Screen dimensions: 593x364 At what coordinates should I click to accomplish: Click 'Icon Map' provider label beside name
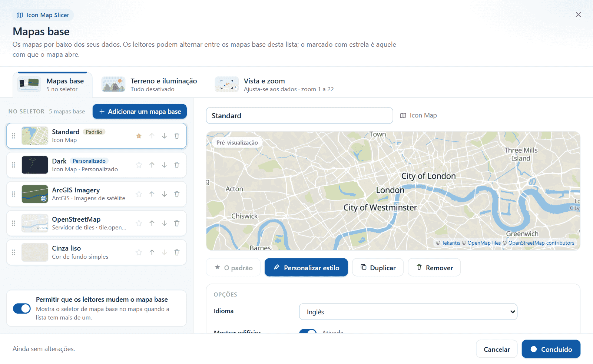tap(418, 115)
